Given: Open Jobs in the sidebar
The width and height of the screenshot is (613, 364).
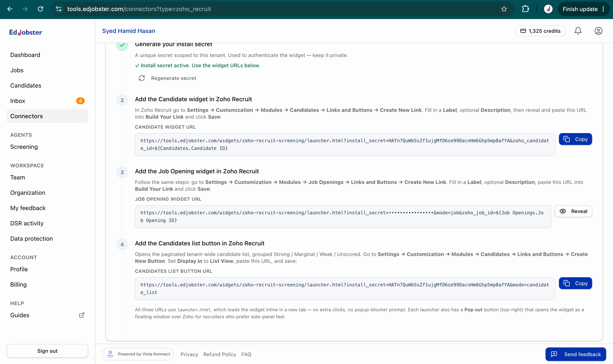Looking at the screenshot, I should 48,70.
